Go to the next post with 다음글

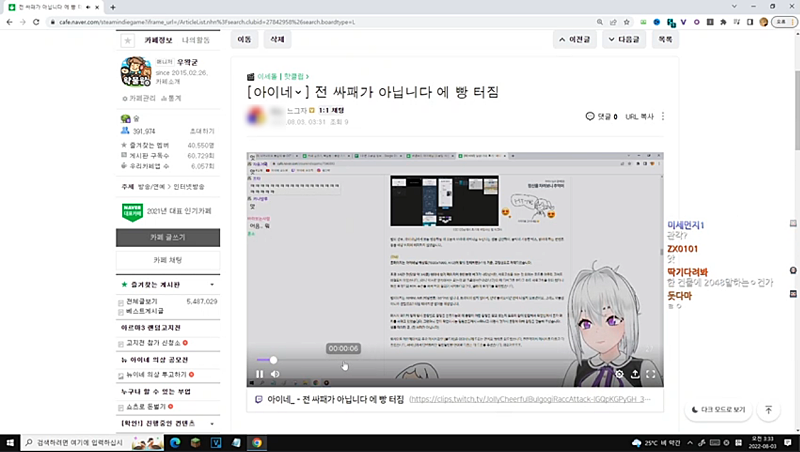(x=624, y=39)
